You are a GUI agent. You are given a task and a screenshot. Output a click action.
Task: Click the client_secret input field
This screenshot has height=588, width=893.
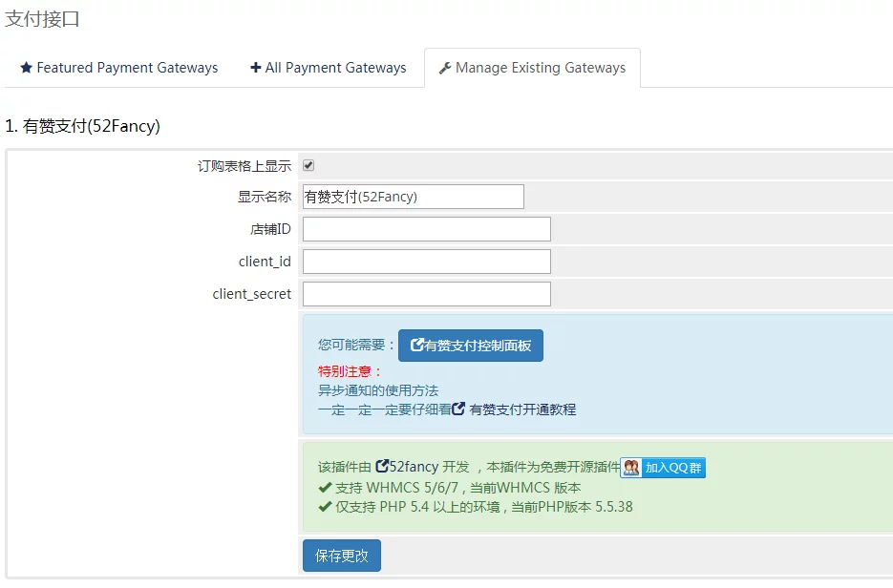pyautogui.click(x=425, y=293)
